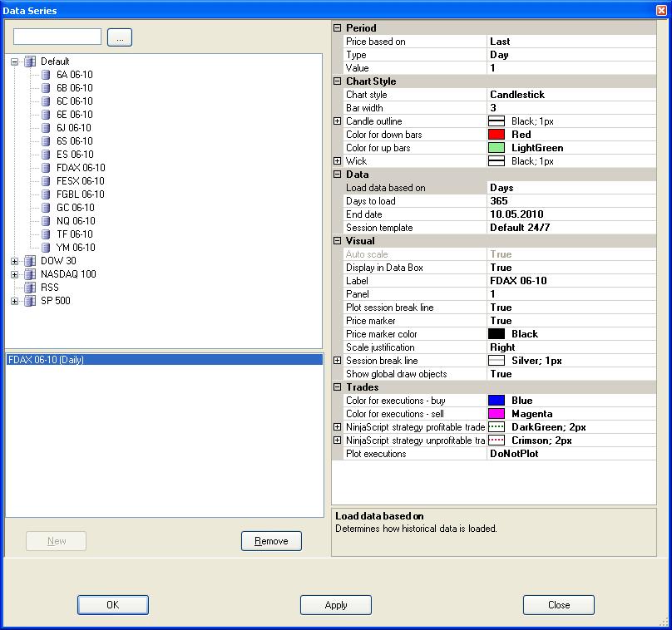
Task: Remove the selected data series
Action: (x=271, y=541)
